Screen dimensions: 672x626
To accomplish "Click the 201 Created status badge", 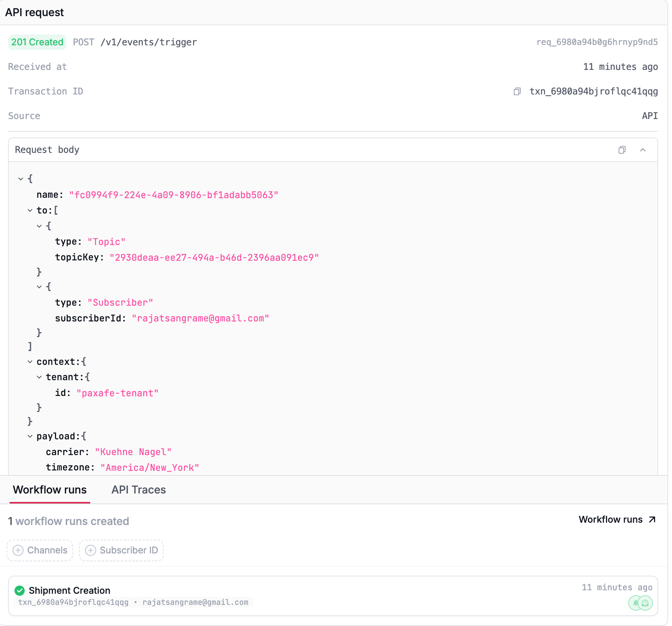I will coord(37,42).
